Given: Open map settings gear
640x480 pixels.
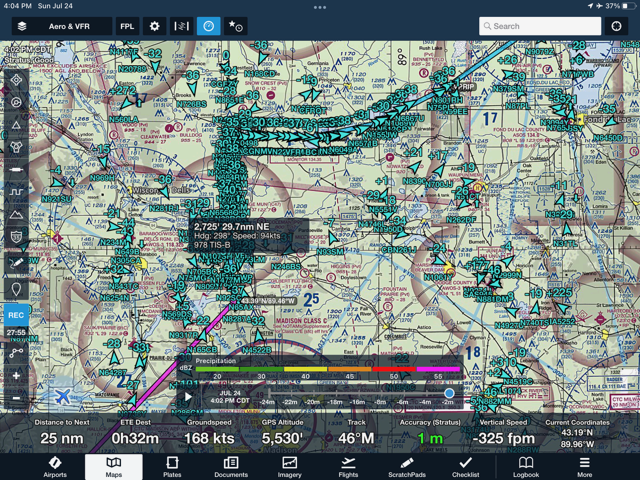Looking at the screenshot, I should (154, 26).
